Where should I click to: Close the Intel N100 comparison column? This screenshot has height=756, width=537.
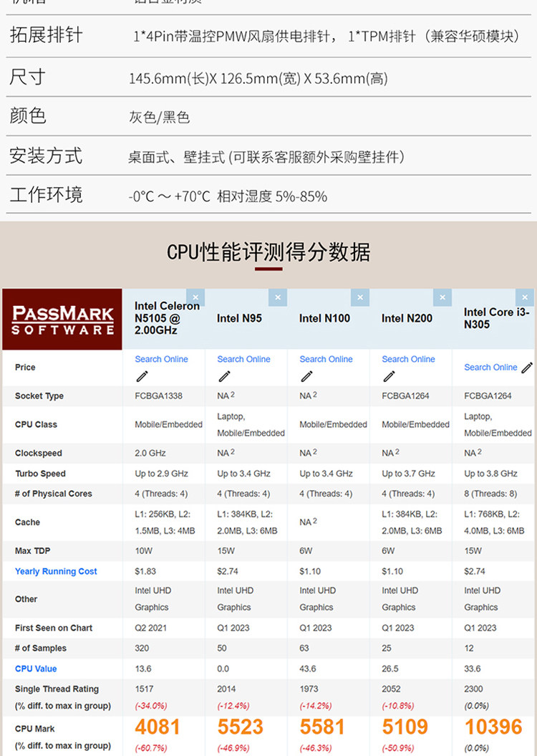tap(360, 297)
